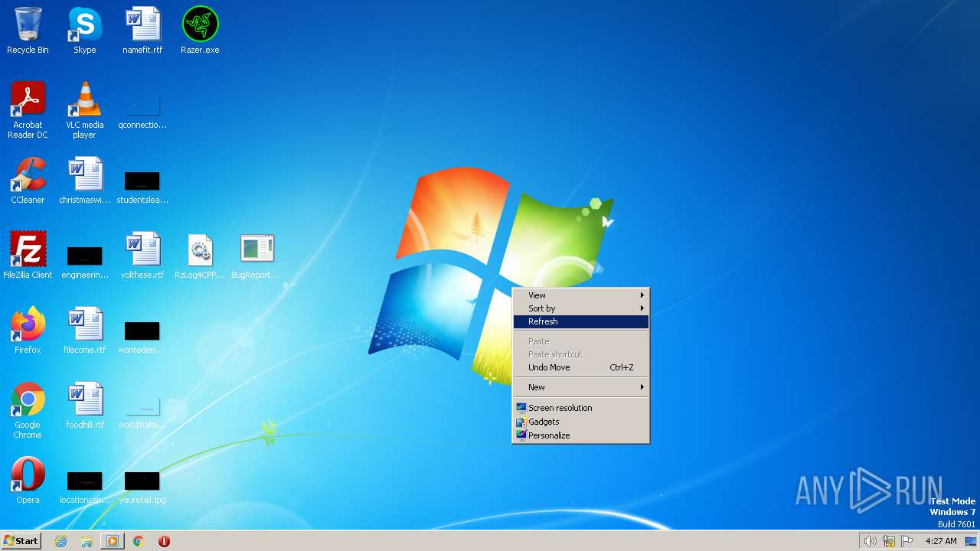Open media player taskbar icon
980x551 pixels.
tap(113, 541)
